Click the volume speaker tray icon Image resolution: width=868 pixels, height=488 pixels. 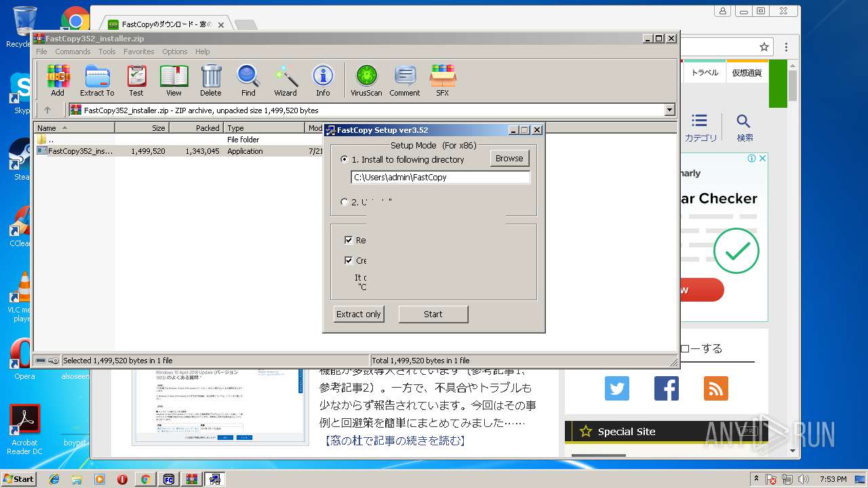pos(804,479)
